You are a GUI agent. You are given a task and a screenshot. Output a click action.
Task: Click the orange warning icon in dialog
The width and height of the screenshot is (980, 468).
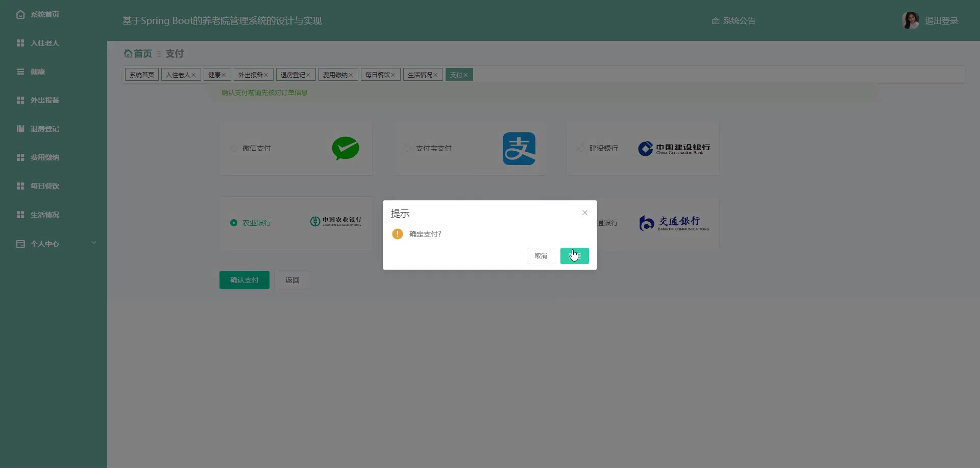click(398, 234)
